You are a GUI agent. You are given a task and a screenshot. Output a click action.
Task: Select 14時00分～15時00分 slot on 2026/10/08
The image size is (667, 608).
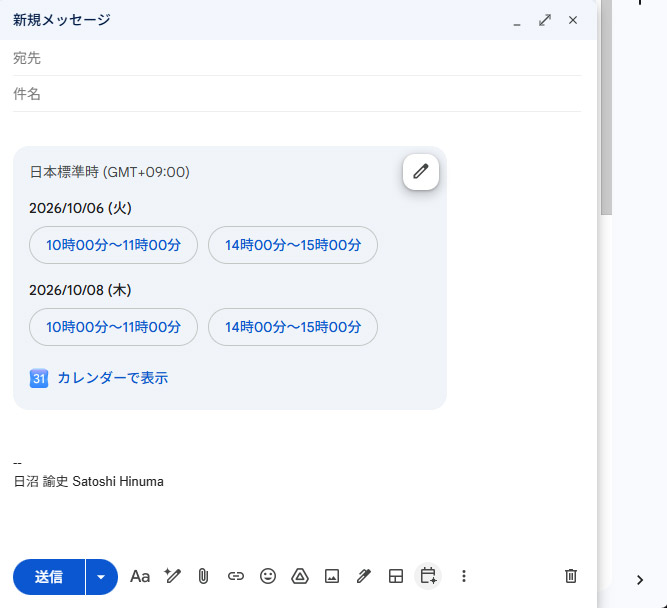pos(293,327)
